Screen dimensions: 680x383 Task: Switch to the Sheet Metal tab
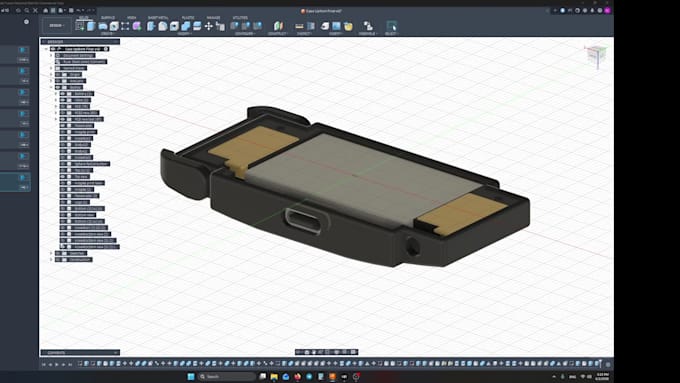pyautogui.click(x=158, y=18)
